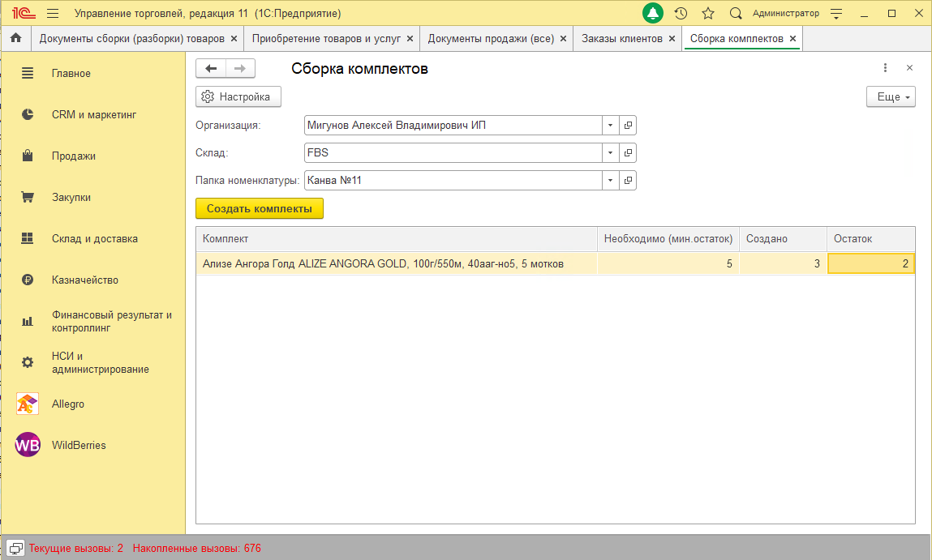
Task: Close the Заказы клиентов tab
Action: 672,39
